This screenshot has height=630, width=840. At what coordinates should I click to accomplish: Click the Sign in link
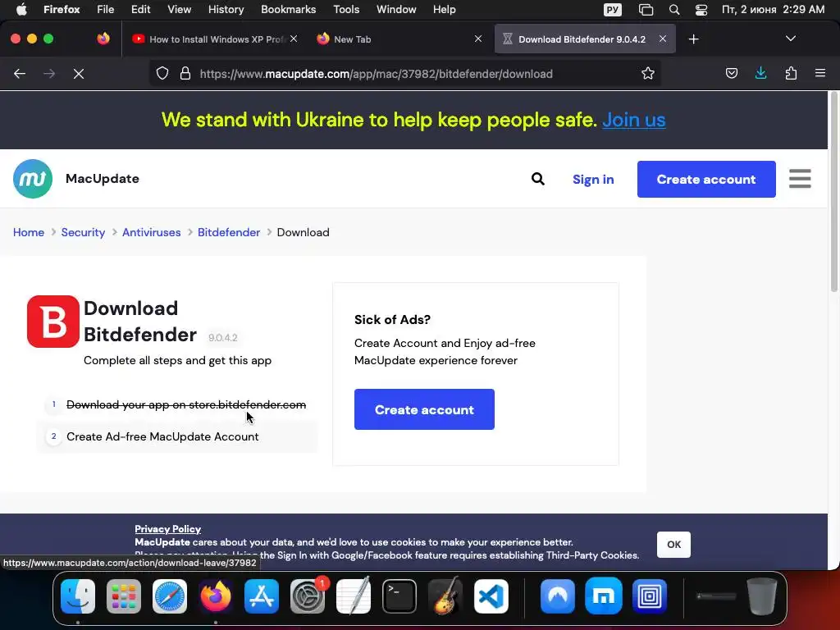coord(593,180)
